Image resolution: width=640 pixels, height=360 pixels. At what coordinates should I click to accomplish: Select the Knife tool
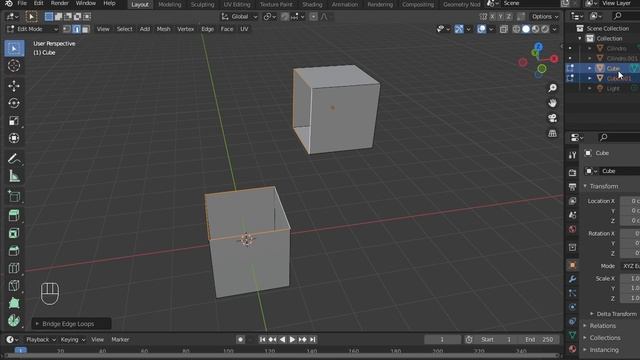tap(14, 286)
